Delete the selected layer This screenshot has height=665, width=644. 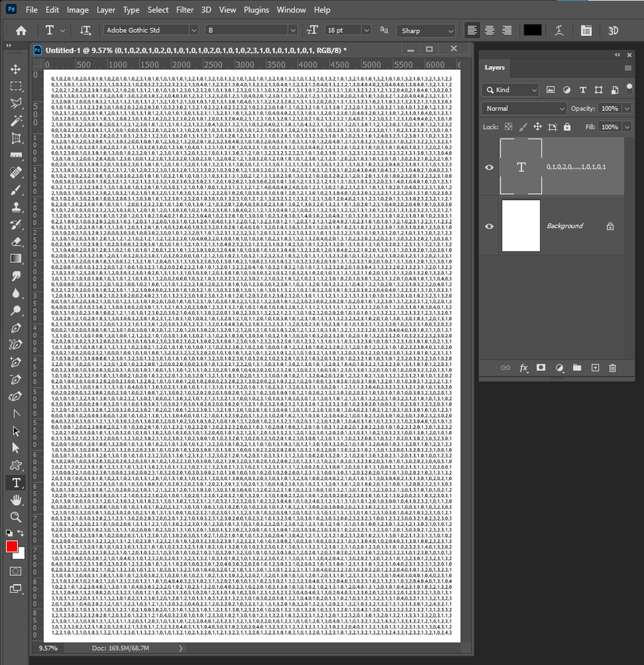(613, 367)
